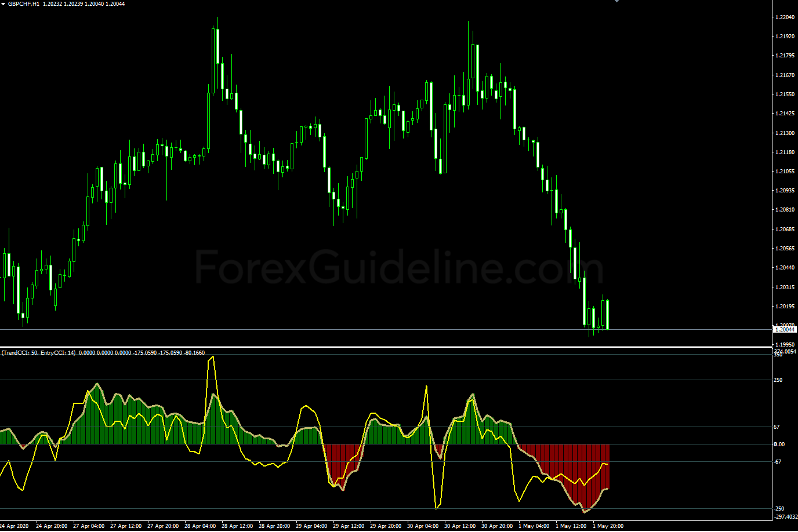Click the 1 May 04:00 time label
Image resolution: width=798 pixels, height=532 pixels.
[534, 526]
